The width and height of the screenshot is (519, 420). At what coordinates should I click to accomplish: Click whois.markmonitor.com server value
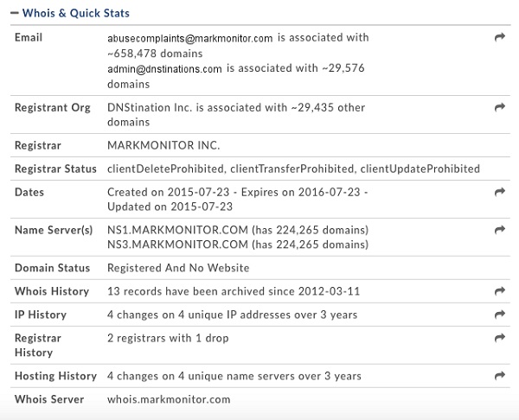coord(169,399)
